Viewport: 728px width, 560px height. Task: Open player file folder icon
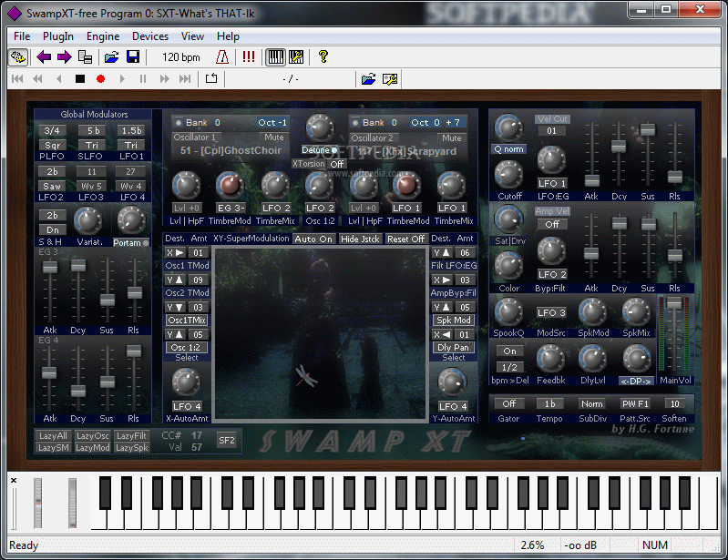(x=369, y=79)
